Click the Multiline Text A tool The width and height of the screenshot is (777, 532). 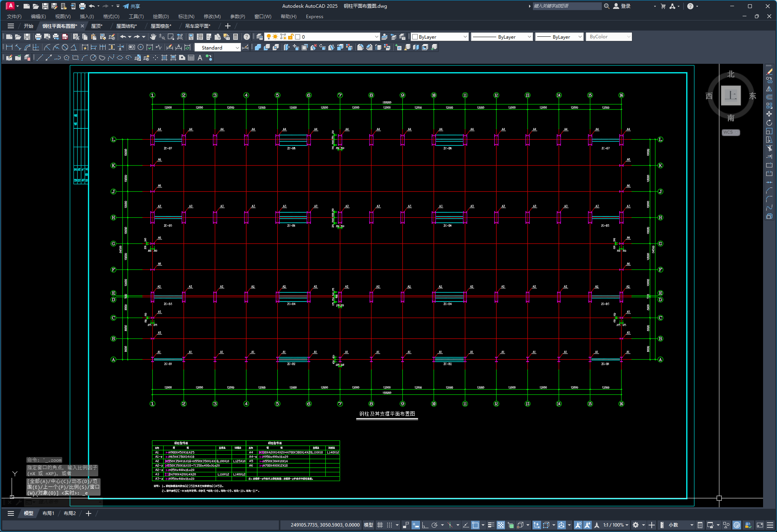200,58
